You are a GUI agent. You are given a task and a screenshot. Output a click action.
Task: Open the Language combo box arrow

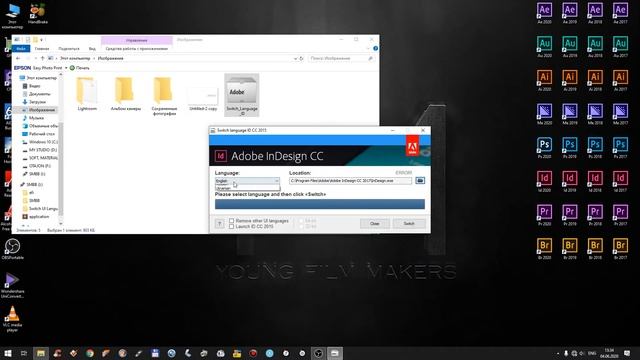(x=276, y=180)
